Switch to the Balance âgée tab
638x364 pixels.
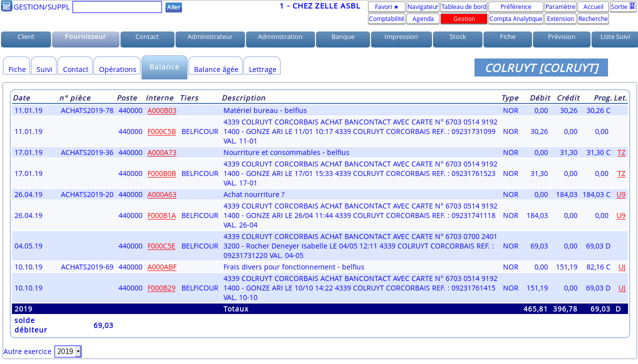215,69
